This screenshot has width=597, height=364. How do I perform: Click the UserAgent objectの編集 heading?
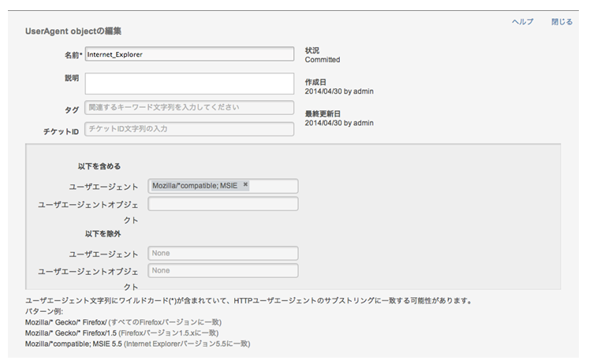point(73,31)
